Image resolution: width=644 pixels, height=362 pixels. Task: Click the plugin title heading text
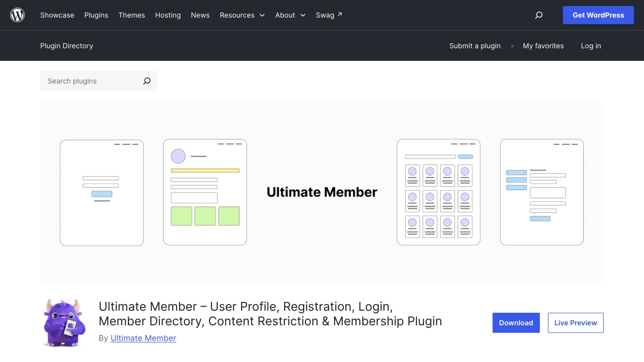tap(270, 314)
